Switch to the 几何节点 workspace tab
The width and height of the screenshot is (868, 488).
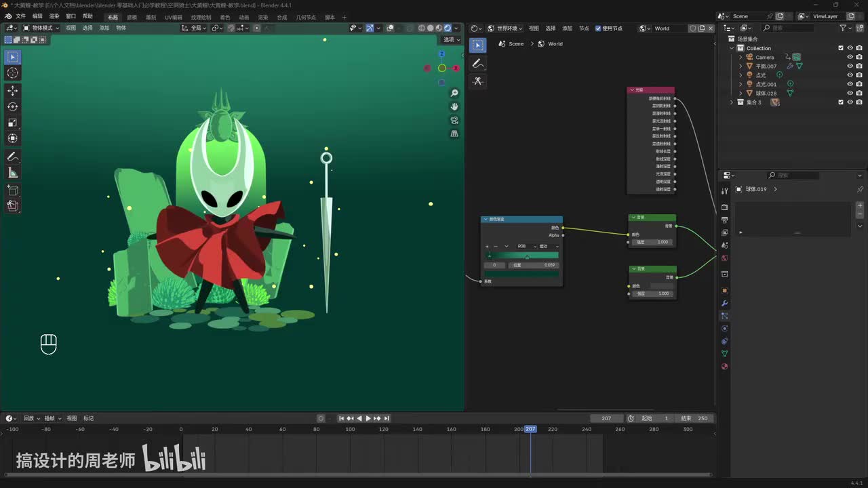tap(306, 17)
